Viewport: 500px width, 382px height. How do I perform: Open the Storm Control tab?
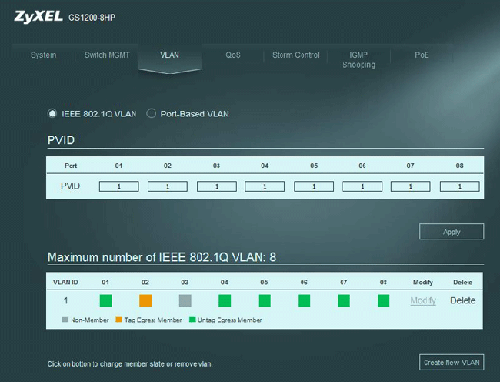click(x=296, y=55)
